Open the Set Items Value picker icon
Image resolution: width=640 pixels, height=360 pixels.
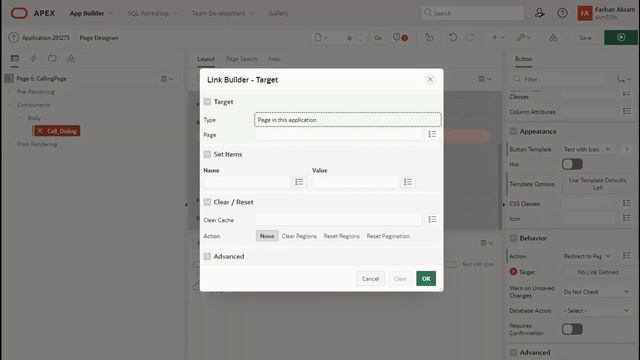click(x=408, y=182)
